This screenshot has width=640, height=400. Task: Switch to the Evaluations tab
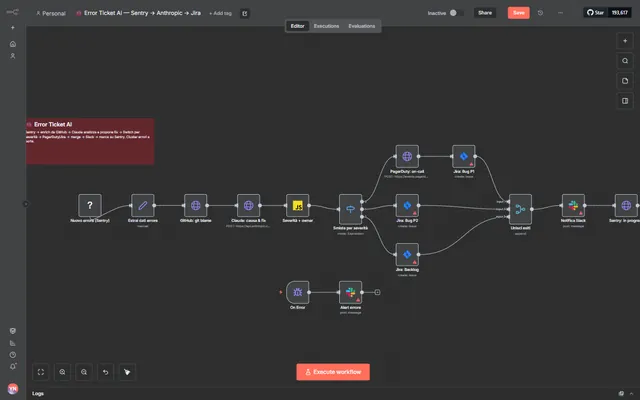362,26
